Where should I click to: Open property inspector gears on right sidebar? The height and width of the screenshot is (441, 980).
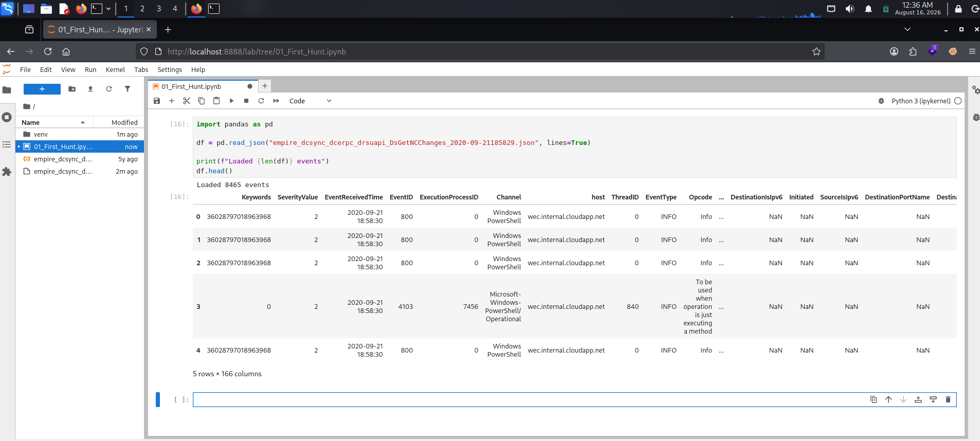click(975, 90)
